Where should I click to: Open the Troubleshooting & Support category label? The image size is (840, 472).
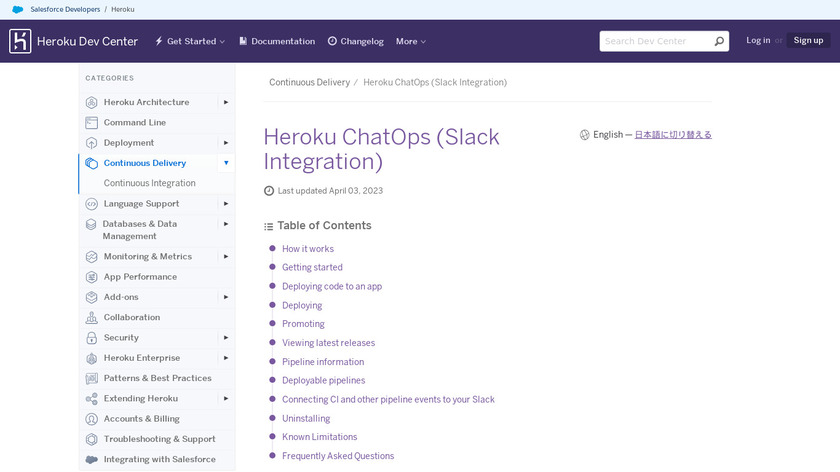pyautogui.click(x=160, y=439)
